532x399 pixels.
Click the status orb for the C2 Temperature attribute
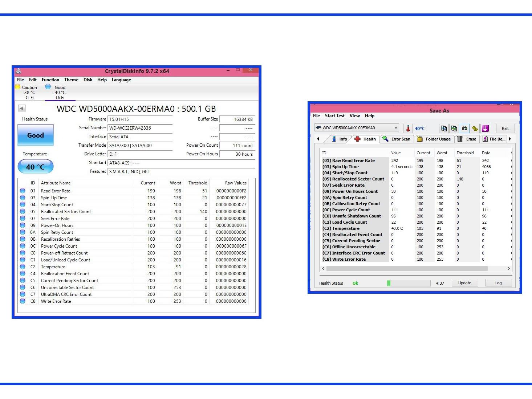(23, 266)
